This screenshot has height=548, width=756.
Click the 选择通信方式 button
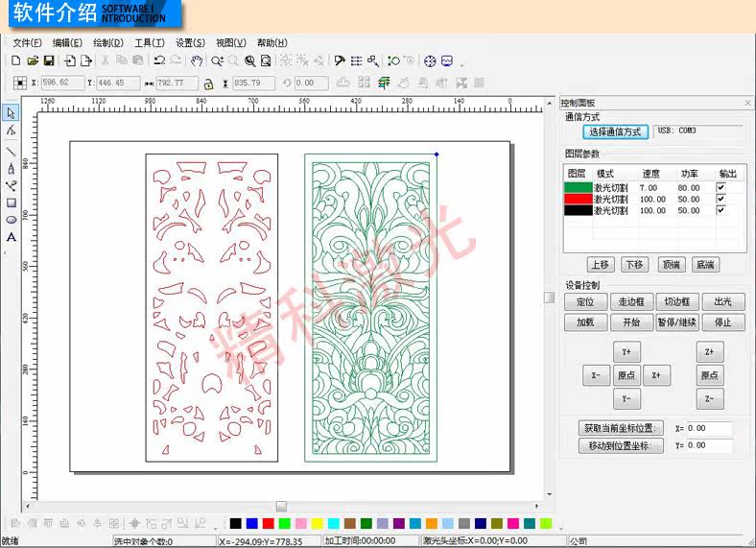pyautogui.click(x=615, y=131)
